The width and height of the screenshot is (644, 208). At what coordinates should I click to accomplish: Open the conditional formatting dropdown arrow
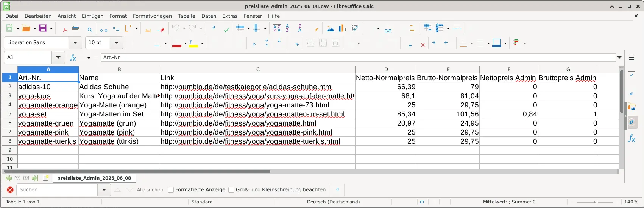525,43
